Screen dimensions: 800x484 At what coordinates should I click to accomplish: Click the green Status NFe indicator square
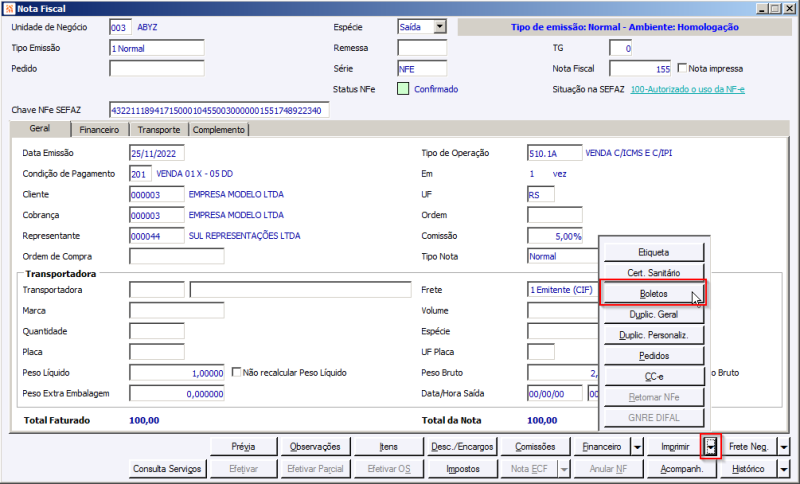click(x=403, y=89)
